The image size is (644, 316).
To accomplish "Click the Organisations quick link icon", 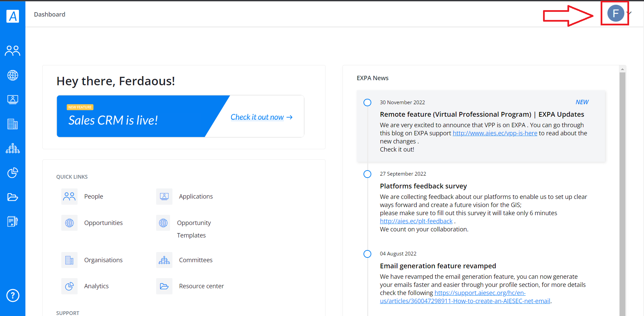I will (69, 260).
